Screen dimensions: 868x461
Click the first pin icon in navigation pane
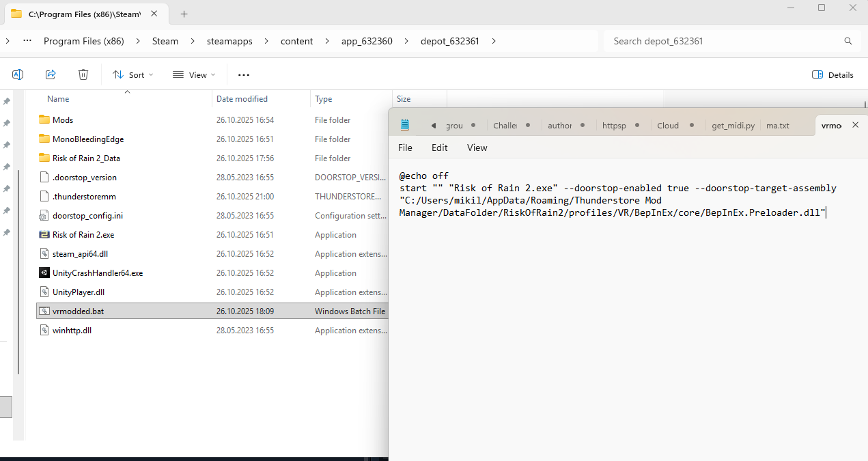tap(7, 101)
